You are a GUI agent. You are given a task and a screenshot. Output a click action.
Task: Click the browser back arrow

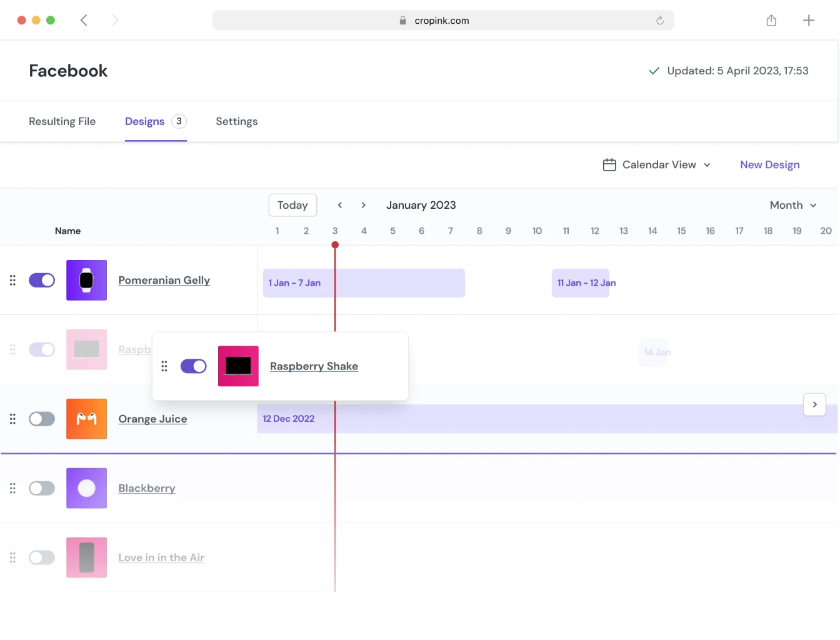[x=84, y=20]
